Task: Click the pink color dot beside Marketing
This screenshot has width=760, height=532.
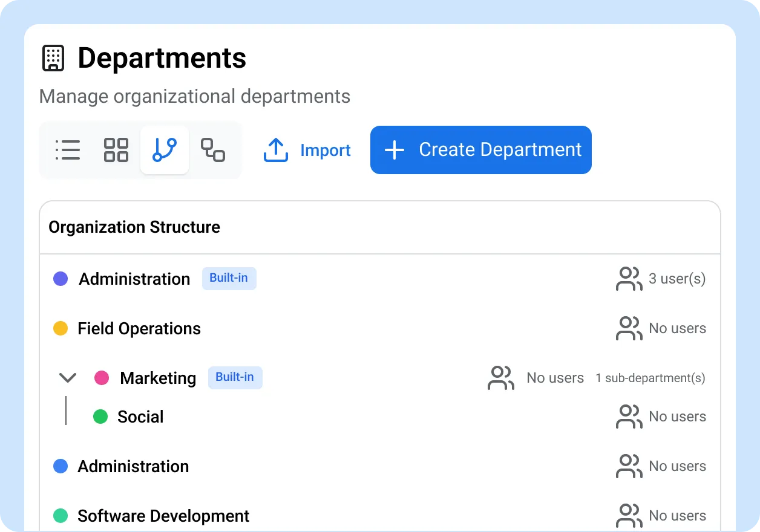Action: pos(100,378)
